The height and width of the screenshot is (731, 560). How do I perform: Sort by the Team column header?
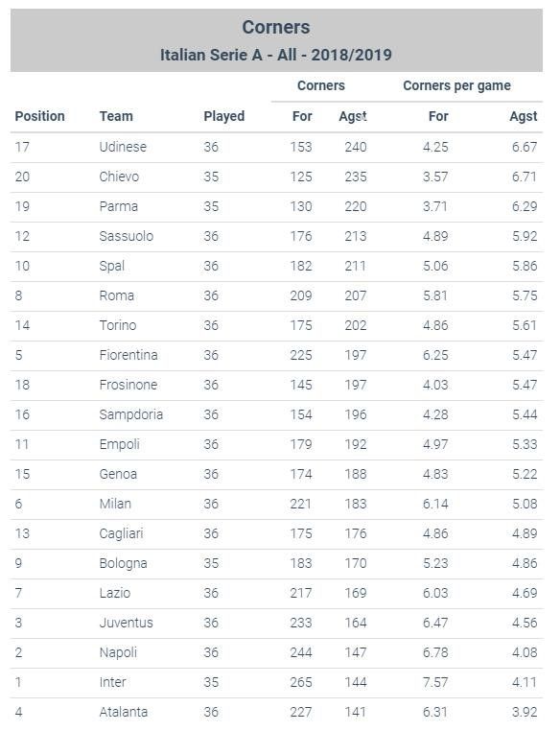pyautogui.click(x=116, y=116)
